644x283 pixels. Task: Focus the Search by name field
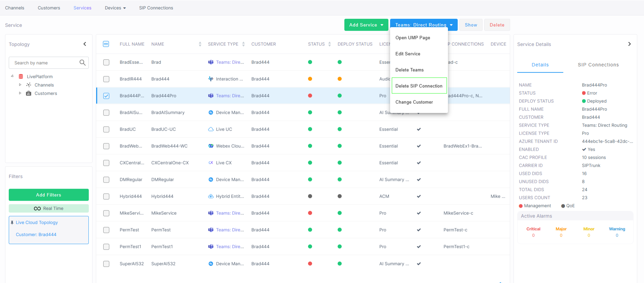pos(45,63)
